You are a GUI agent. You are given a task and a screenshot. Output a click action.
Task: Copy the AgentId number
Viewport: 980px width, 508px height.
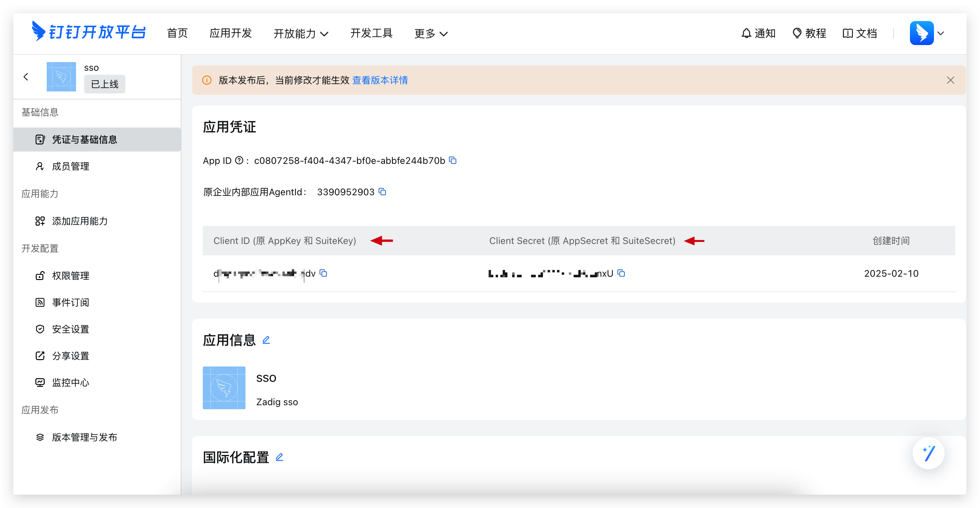382,192
